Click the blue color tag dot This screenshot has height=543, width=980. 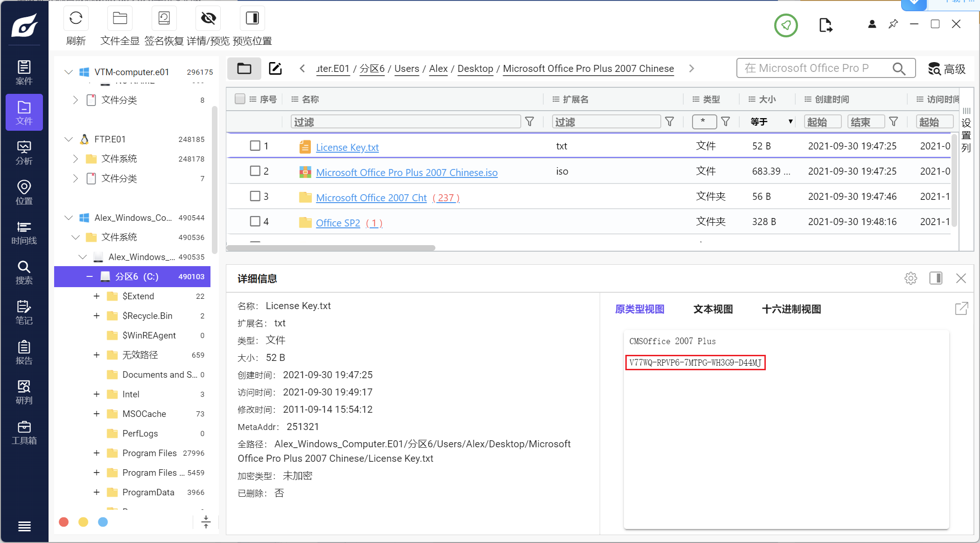(103, 522)
